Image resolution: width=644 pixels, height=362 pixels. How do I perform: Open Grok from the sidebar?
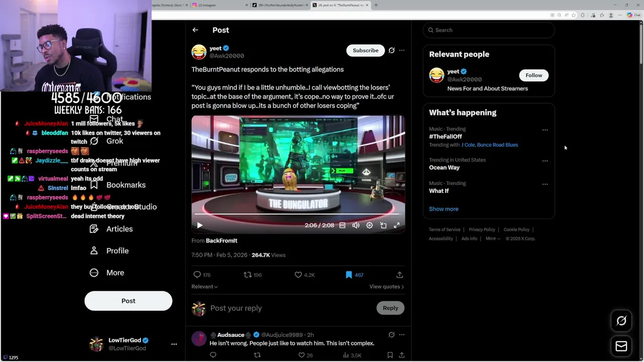point(106,141)
